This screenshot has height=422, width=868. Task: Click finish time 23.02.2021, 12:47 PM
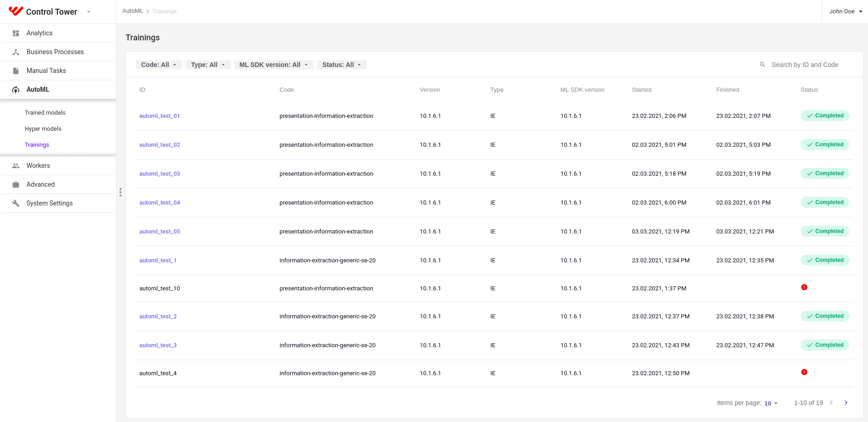click(745, 345)
